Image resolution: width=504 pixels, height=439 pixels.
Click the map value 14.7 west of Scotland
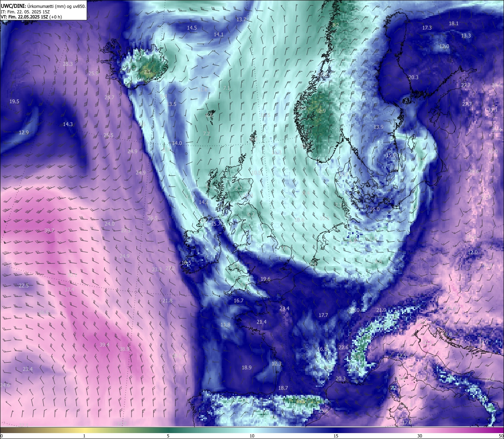pos(204,202)
